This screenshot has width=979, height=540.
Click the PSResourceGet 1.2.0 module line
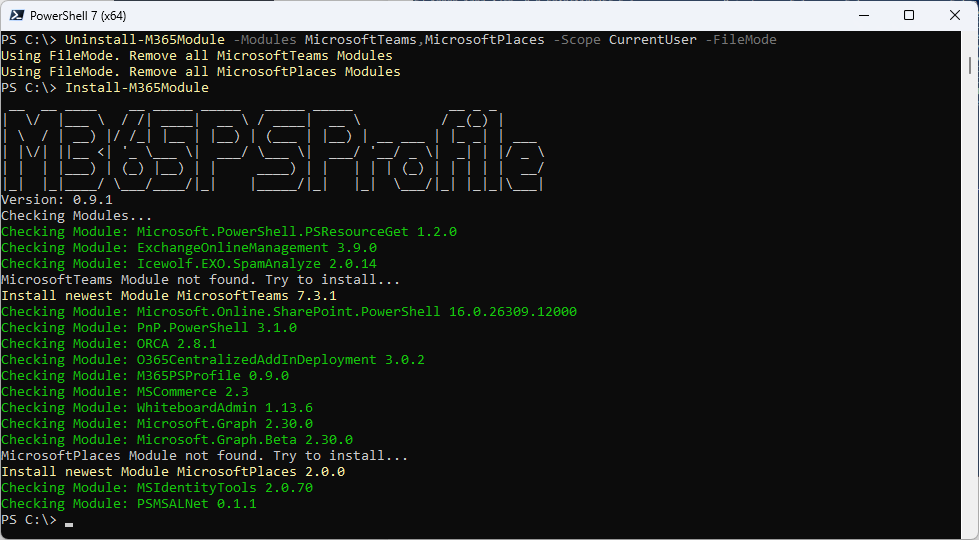(x=229, y=232)
